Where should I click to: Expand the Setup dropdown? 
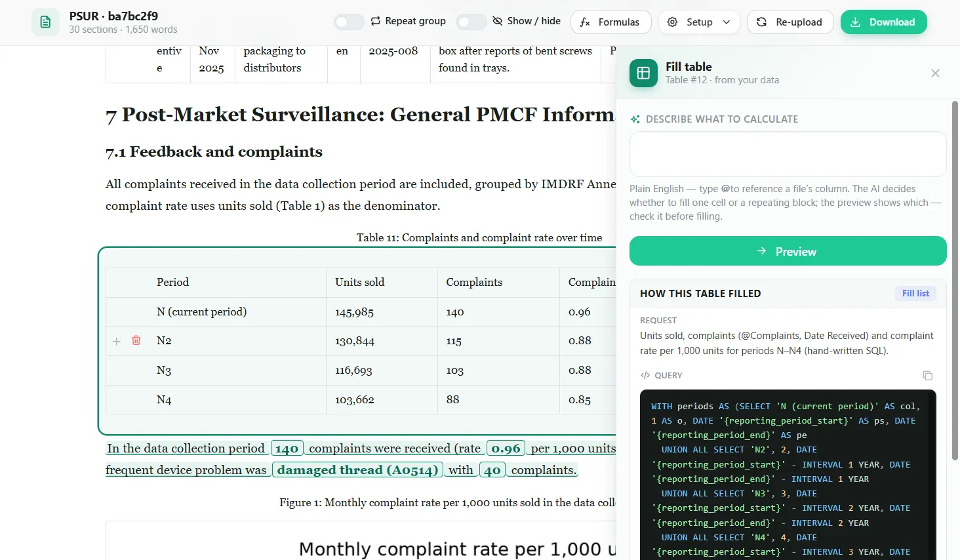699,22
